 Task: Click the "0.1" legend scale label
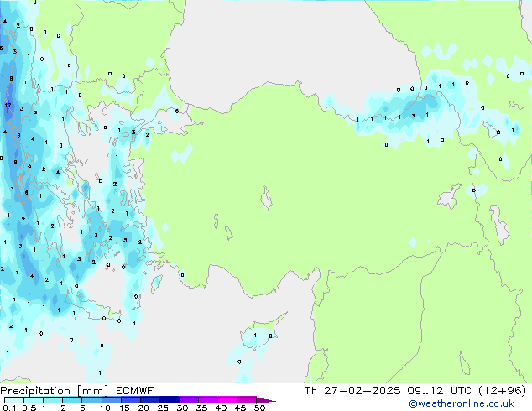pos(9,408)
